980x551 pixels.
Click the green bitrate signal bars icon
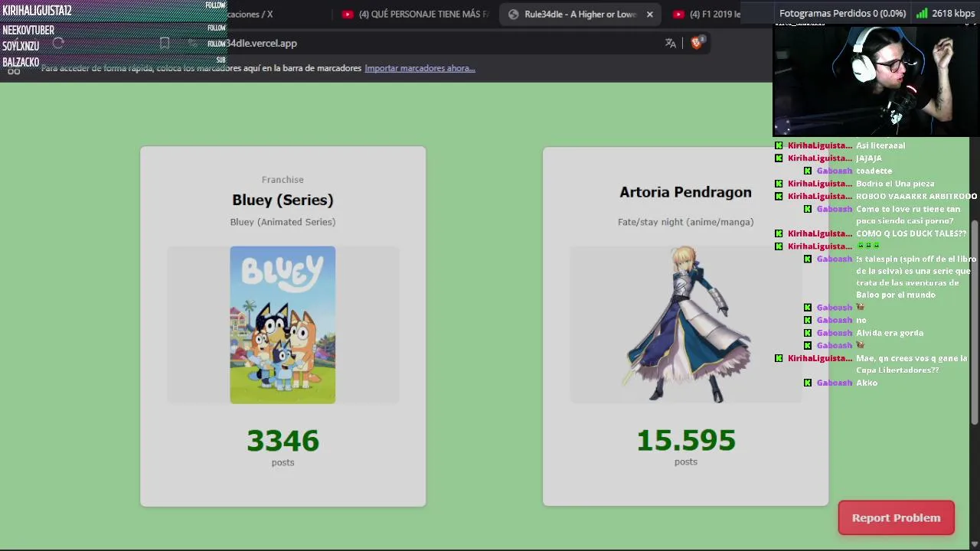point(922,13)
